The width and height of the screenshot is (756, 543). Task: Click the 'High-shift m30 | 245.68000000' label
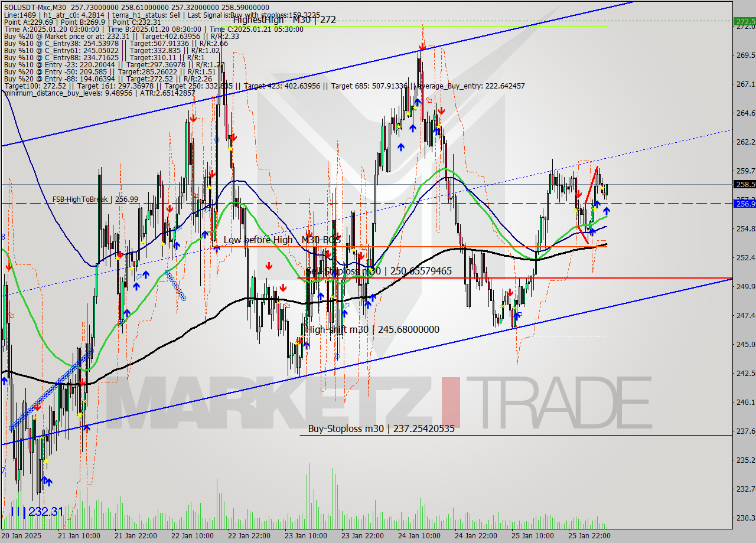point(373,329)
